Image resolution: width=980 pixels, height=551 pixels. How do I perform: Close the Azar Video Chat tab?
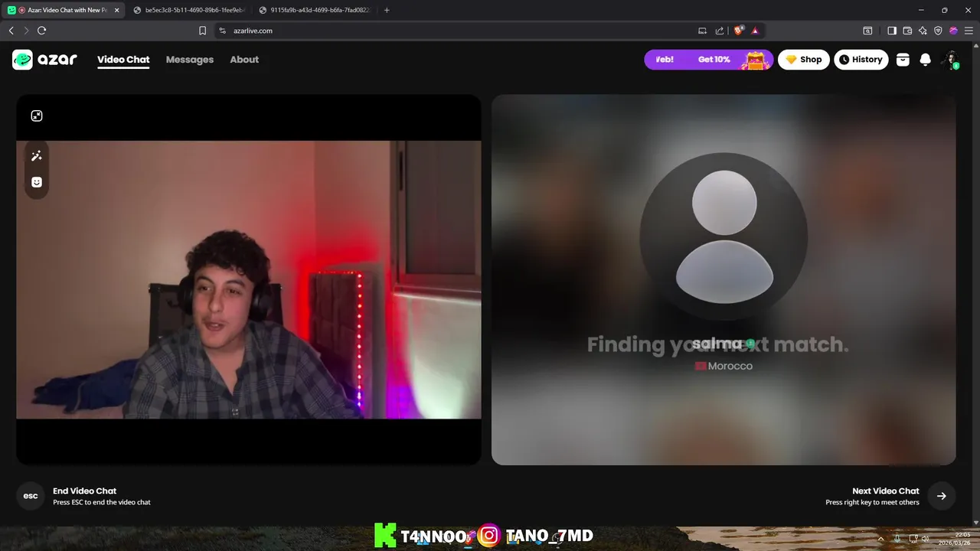click(x=117, y=10)
